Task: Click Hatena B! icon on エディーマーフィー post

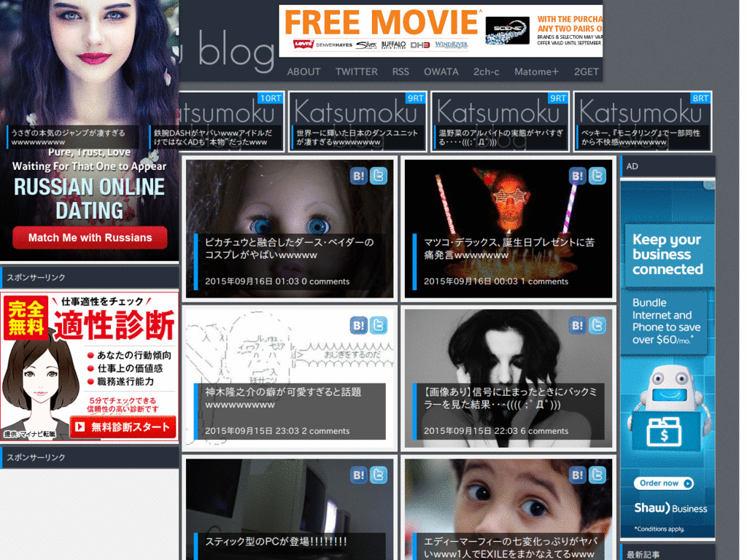Action: click(578, 475)
